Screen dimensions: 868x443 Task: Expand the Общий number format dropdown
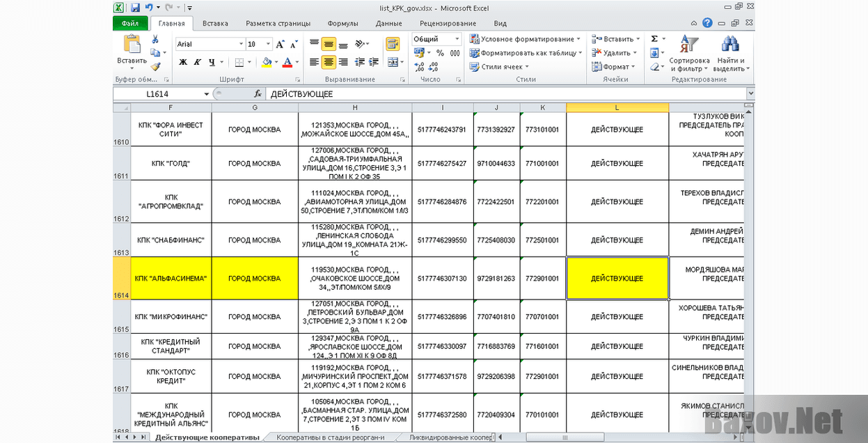[458, 39]
